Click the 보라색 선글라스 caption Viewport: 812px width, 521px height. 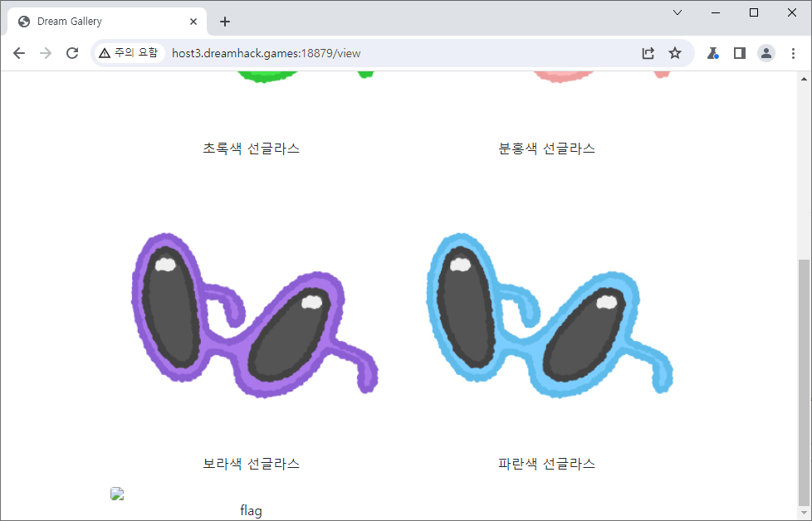click(251, 464)
